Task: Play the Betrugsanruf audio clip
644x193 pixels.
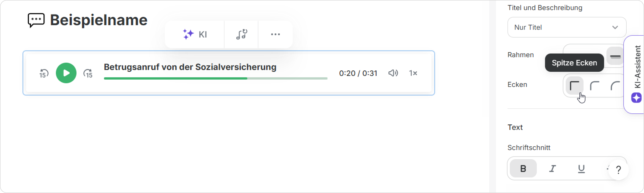Action: point(66,73)
